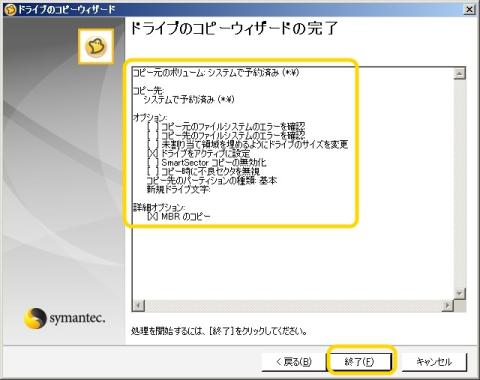
Task: Click the summary box scroll up arrow
Action: pos(460,73)
